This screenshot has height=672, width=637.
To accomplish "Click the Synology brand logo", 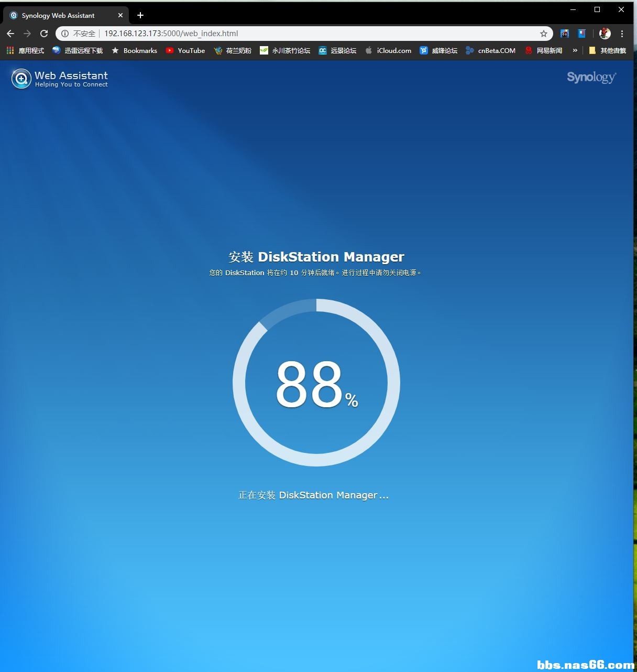I will click(x=591, y=78).
